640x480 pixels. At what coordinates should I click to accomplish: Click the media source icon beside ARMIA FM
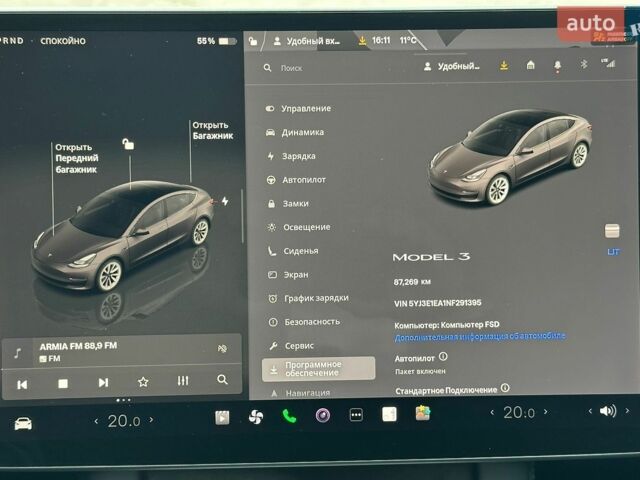(18, 353)
